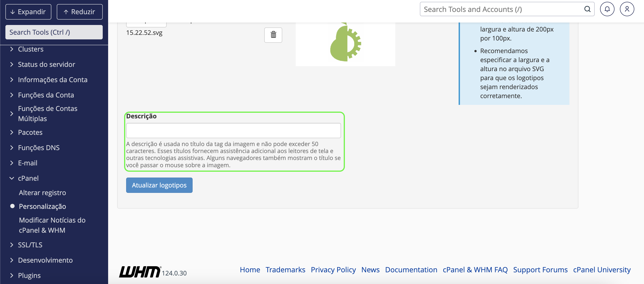Click the WHM version number 124.0.30

pos(174,273)
